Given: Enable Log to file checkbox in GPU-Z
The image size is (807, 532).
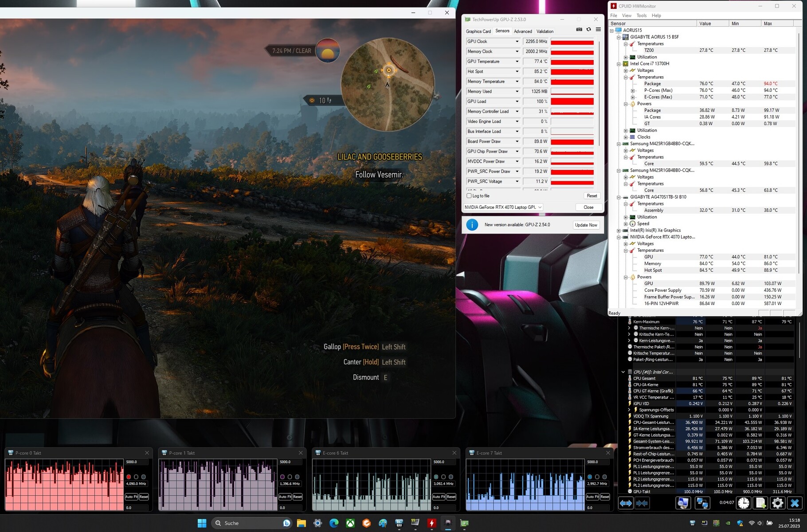Looking at the screenshot, I should coord(469,196).
